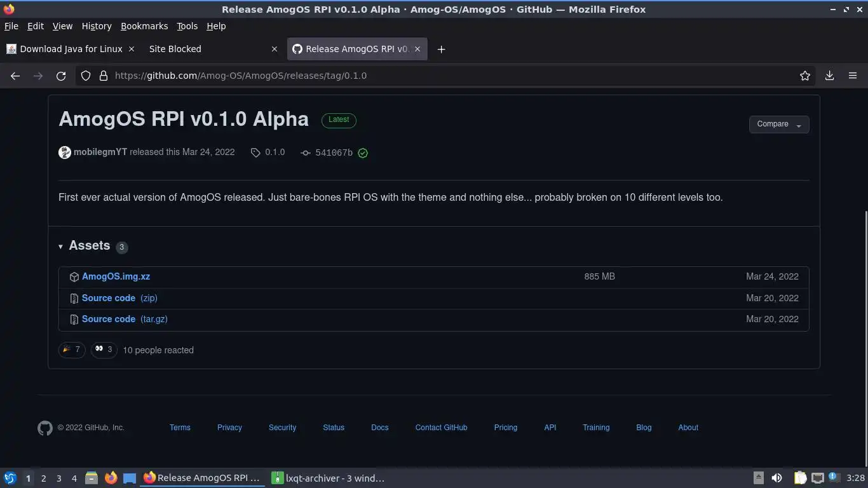Open the File menu

point(11,26)
